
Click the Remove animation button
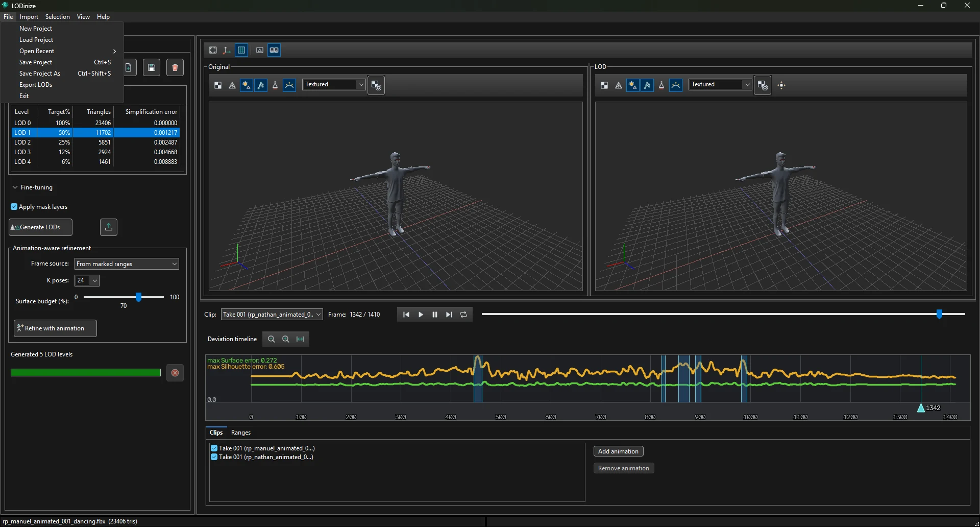click(624, 468)
